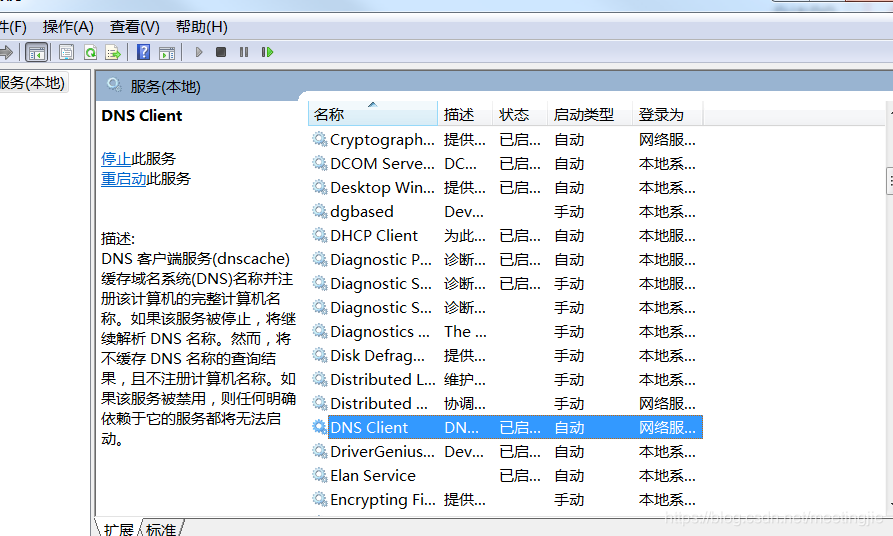Click the gear icon beside Elan Service
The image size is (893, 536).
pos(319,475)
